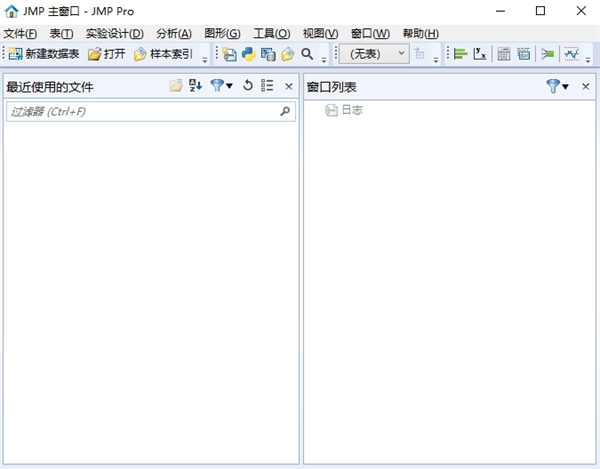Open the 实验设计(D) menu

point(115,34)
